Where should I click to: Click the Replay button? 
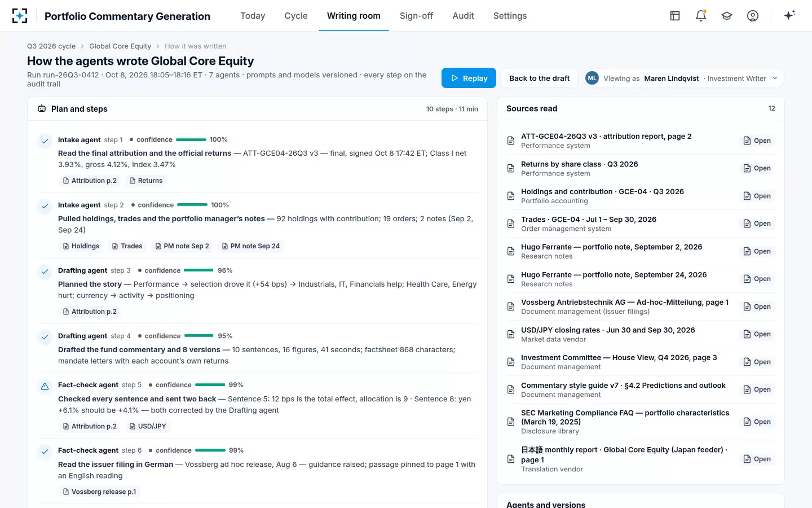point(469,78)
